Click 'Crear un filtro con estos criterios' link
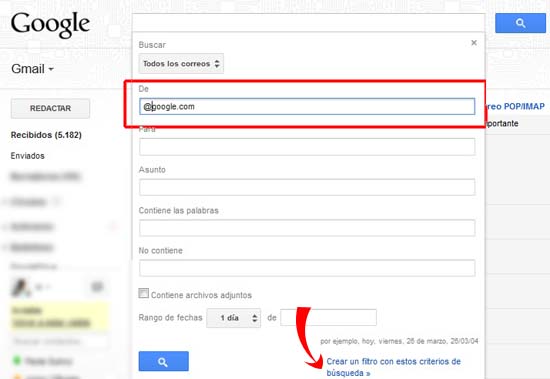Viewport: 550px width, 379px height. coord(393,367)
